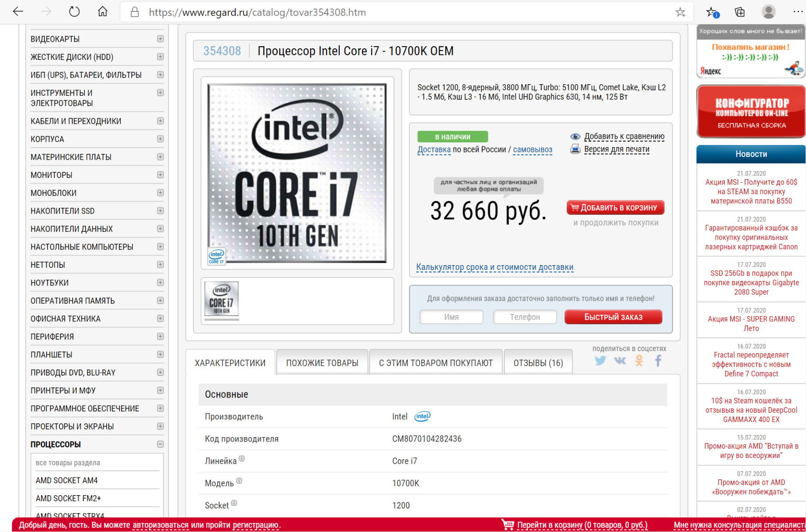806x532 pixels.
Task: Click the info icon next to Модель
Action: click(239, 481)
